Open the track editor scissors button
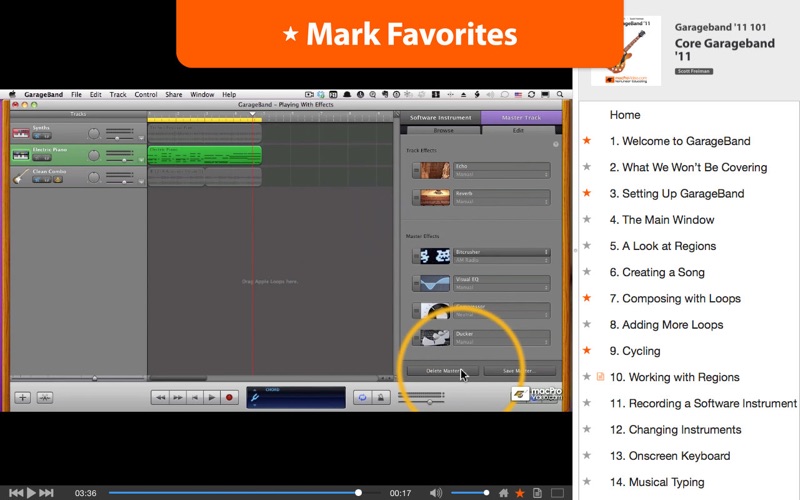Screen dimensions: 800x500 pyautogui.click(x=45, y=397)
